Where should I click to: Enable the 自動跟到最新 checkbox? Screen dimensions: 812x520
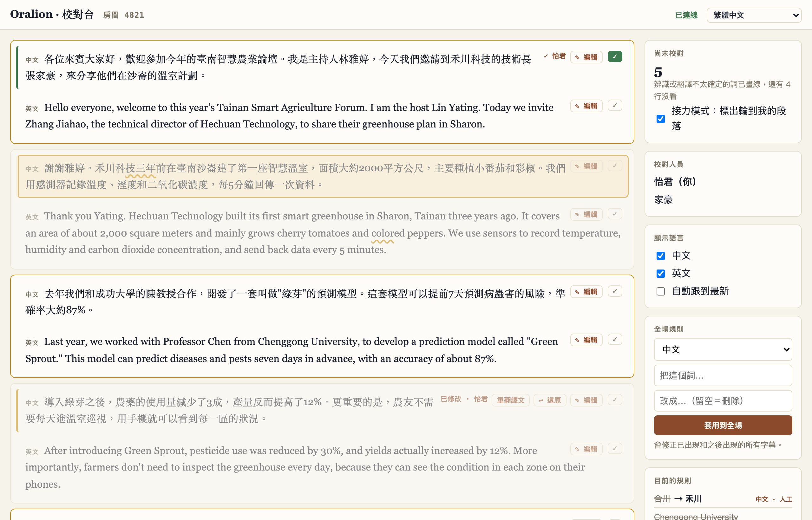[x=661, y=291]
